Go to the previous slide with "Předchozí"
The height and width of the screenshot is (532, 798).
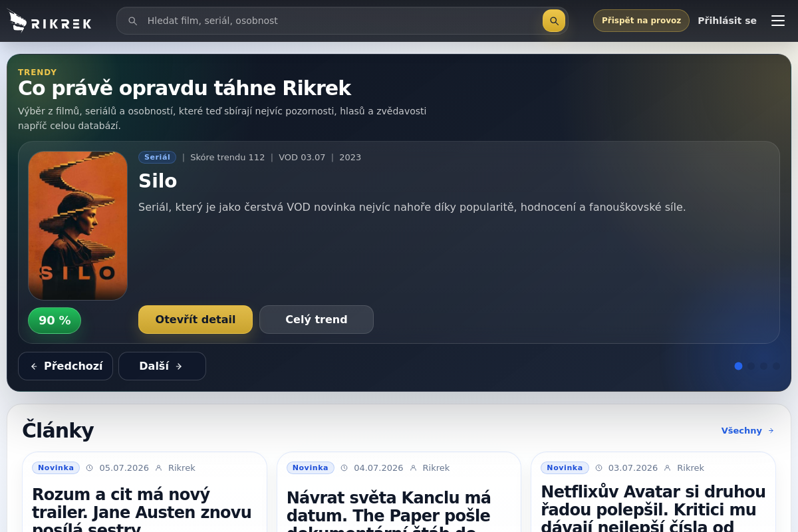pos(65,366)
